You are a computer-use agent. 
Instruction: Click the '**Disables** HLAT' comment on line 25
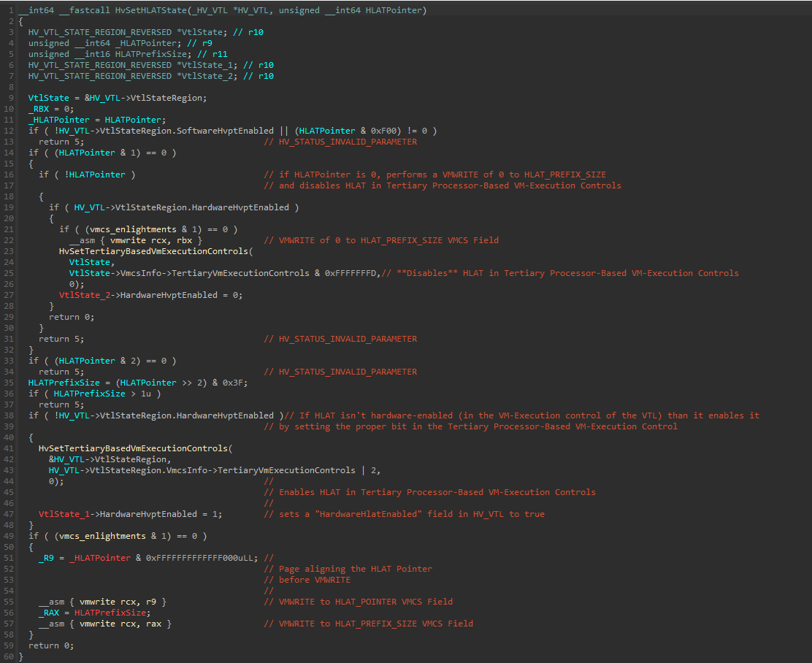click(560, 273)
